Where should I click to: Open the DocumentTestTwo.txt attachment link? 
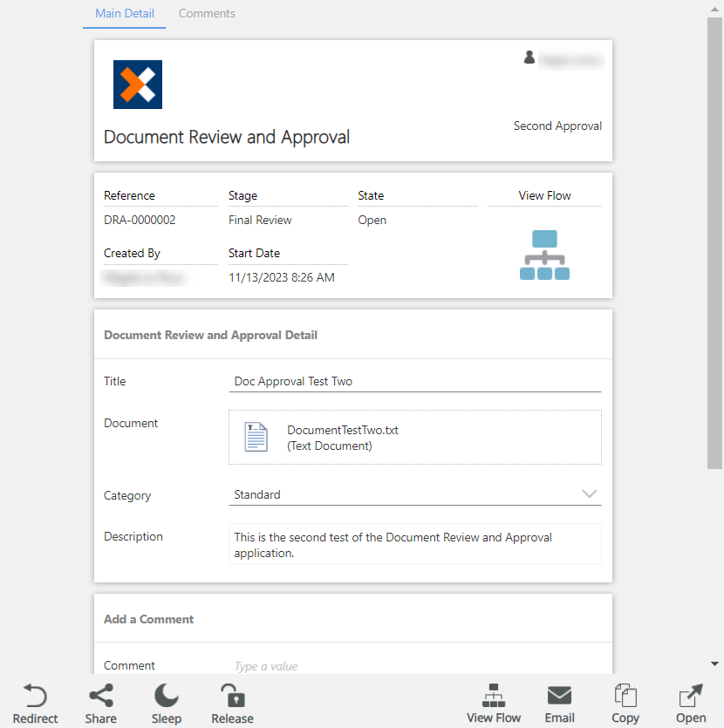343,429
